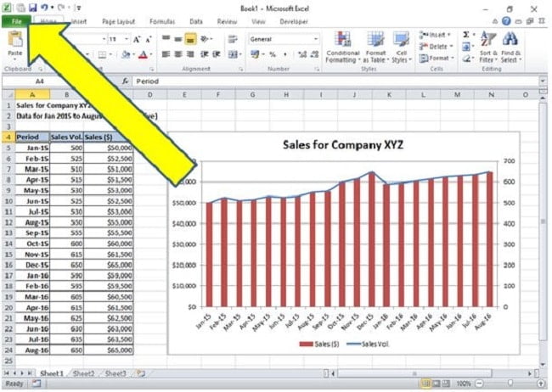This screenshot has width=552, height=392.
Task: Click the Decrease Indent icon
Action: click(x=204, y=54)
